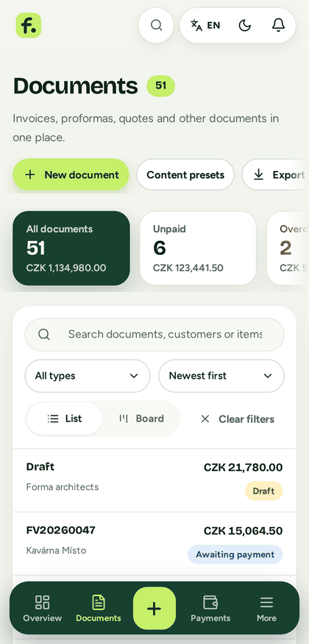This screenshot has height=644, width=309.
Task: Click the CZK 21,780.00 amount
Action: pyautogui.click(x=243, y=467)
